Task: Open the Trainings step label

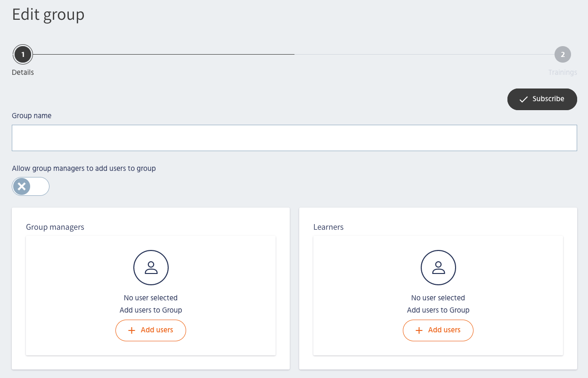Action: coord(563,72)
